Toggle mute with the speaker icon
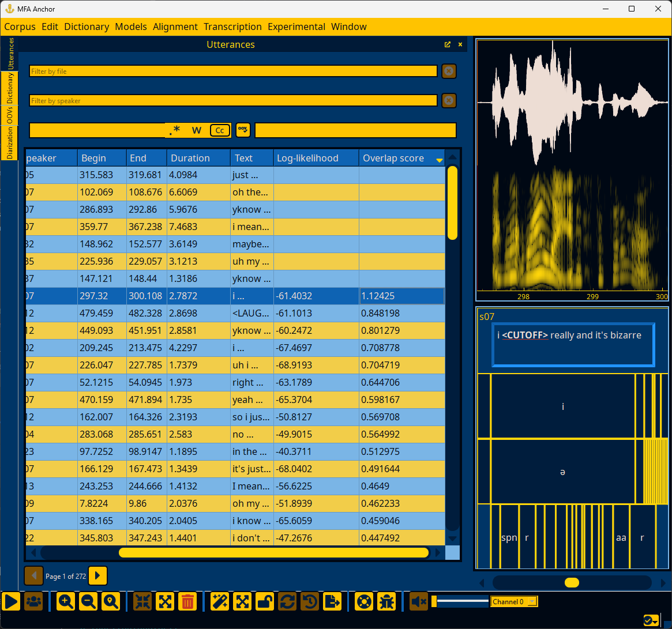The width and height of the screenshot is (672, 629). pos(419,601)
